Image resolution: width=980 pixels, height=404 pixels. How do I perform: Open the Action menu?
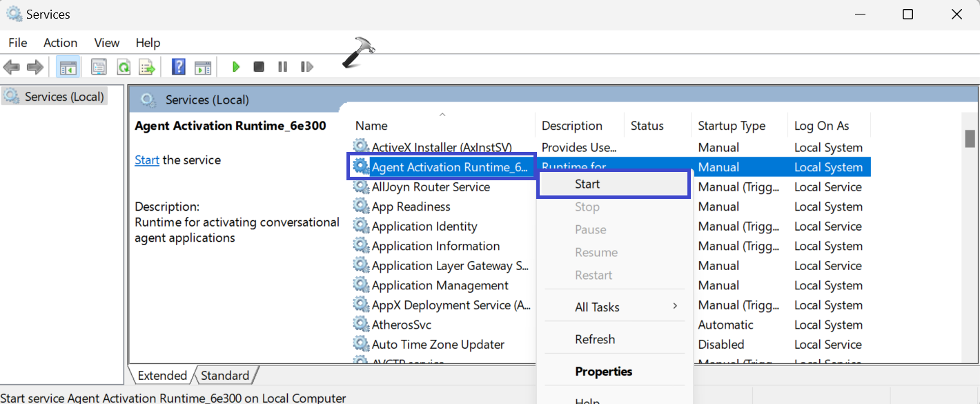point(60,43)
